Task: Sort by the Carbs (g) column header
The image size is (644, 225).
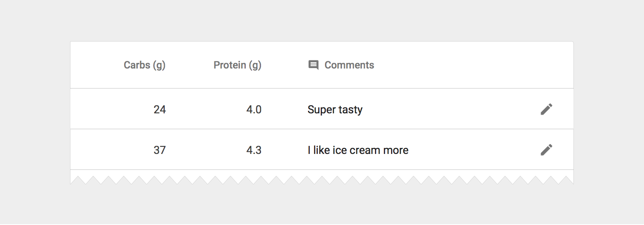Action: click(x=144, y=65)
